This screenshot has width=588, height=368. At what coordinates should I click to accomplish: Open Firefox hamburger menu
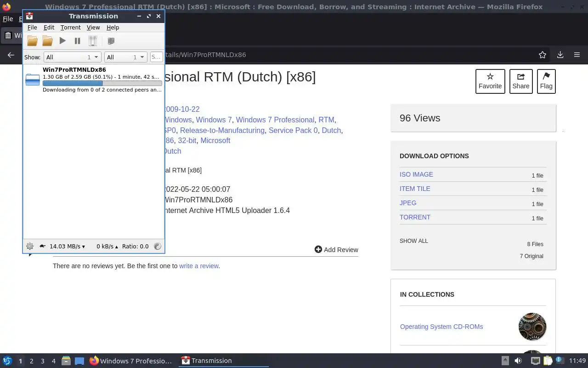coord(577,55)
